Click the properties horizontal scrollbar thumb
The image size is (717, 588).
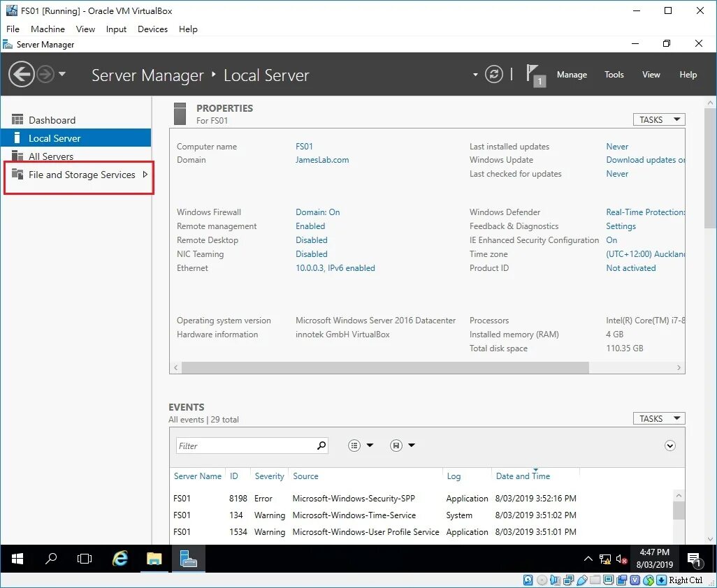coord(385,368)
